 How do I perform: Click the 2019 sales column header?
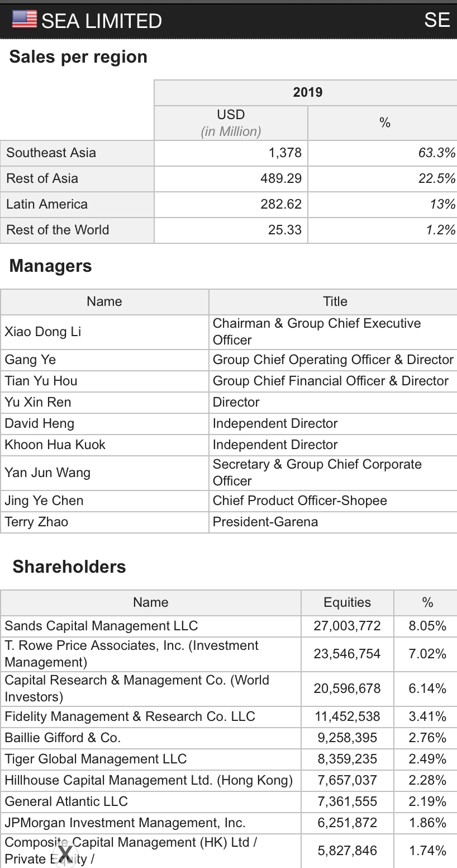[307, 92]
